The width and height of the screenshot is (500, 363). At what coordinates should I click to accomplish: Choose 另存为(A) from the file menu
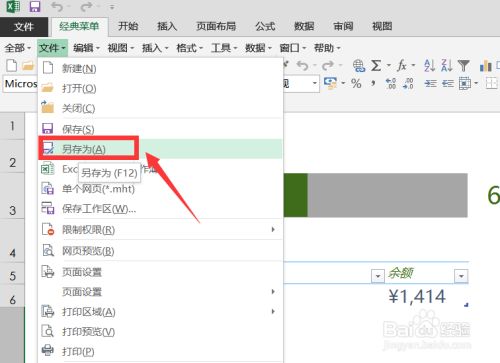click(x=161, y=149)
